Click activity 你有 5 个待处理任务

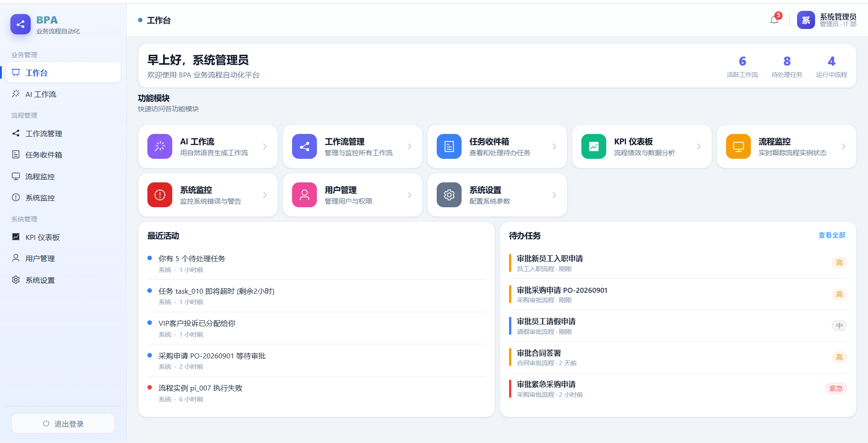click(x=316, y=263)
